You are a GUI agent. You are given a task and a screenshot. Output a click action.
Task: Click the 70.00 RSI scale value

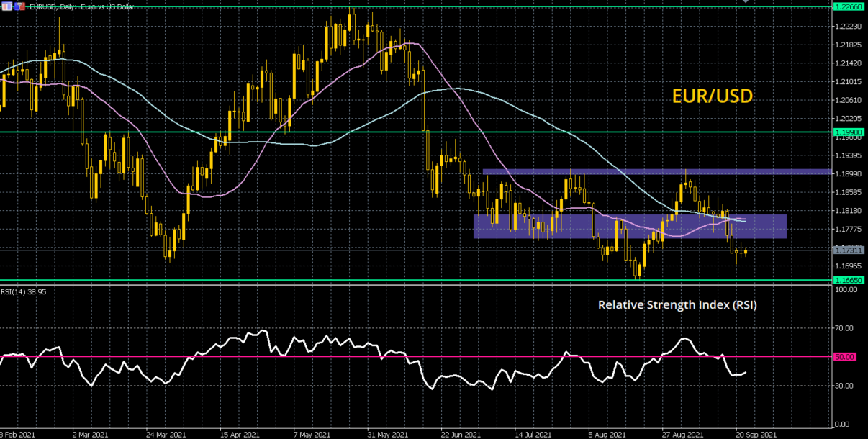845,328
